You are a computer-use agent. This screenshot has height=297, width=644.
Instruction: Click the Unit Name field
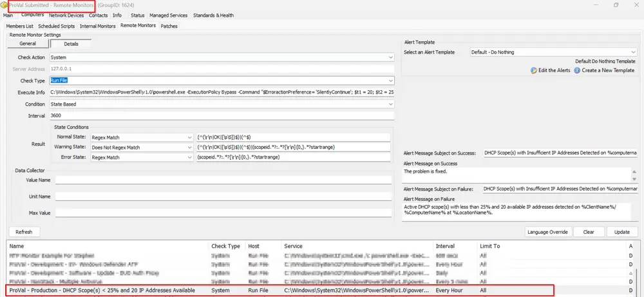tap(223, 196)
